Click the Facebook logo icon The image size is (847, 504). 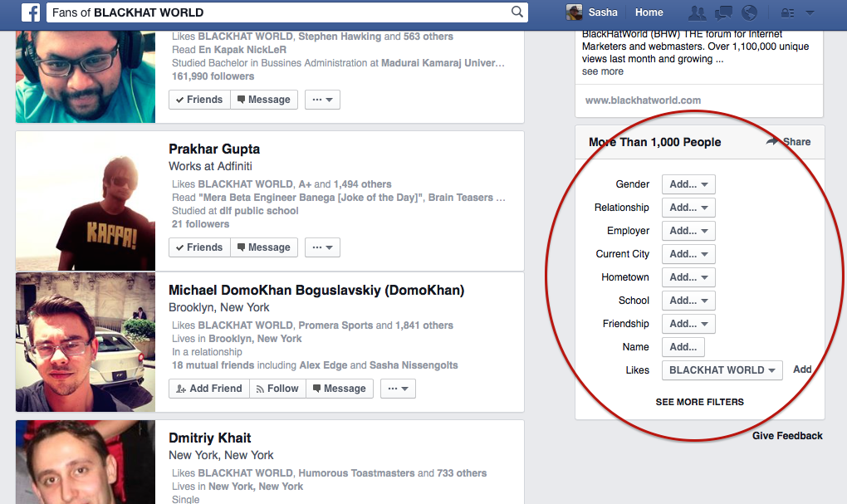tap(31, 12)
